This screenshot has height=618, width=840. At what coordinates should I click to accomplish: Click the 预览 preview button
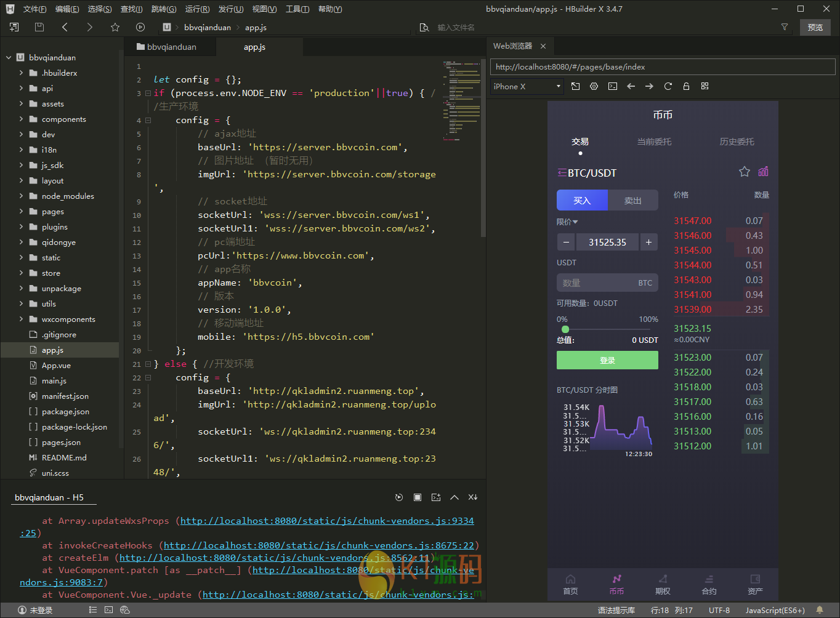pyautogui.click(x=815, y=27)
